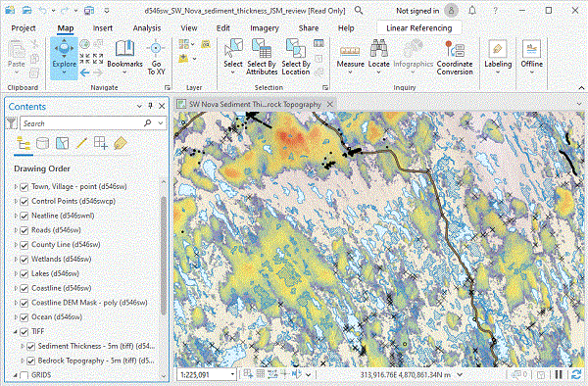Image resolution: width=588 pixels, height=386 pixels.
Task: Uncheck the County Line layer
Action: pos(24,245)
